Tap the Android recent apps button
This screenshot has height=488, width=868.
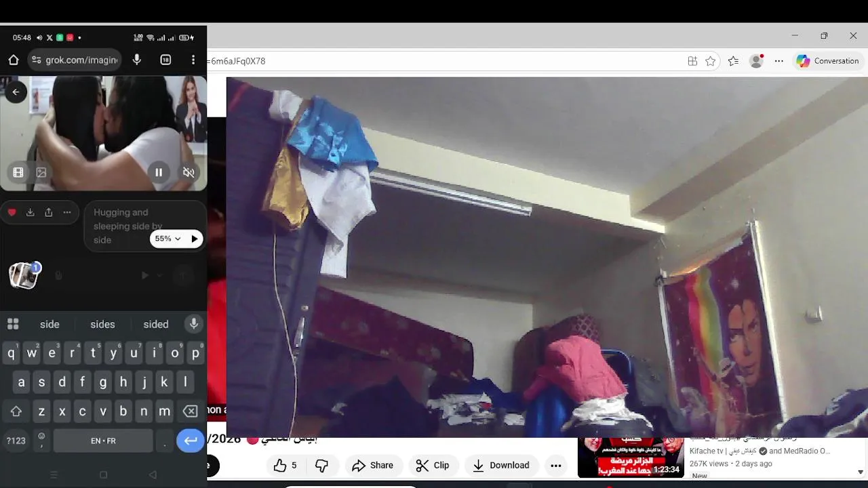click(x=54, y=475)
